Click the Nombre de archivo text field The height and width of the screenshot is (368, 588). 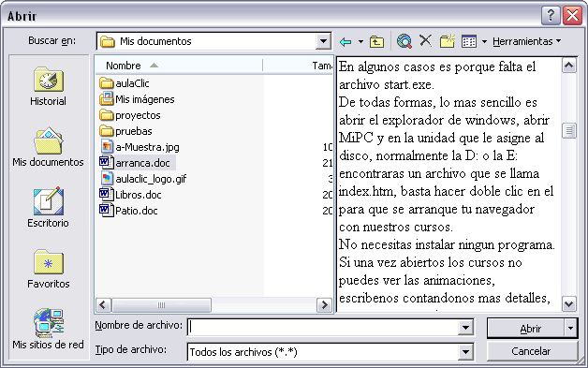pyautogui.click(x=323, y=328)
